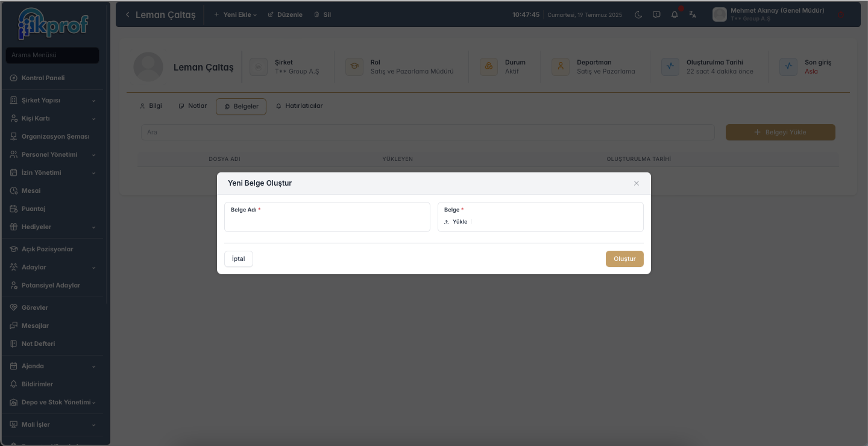868x446 pixels.
Task: Click Düzenle in the header
Action: (x=285, y=14)
